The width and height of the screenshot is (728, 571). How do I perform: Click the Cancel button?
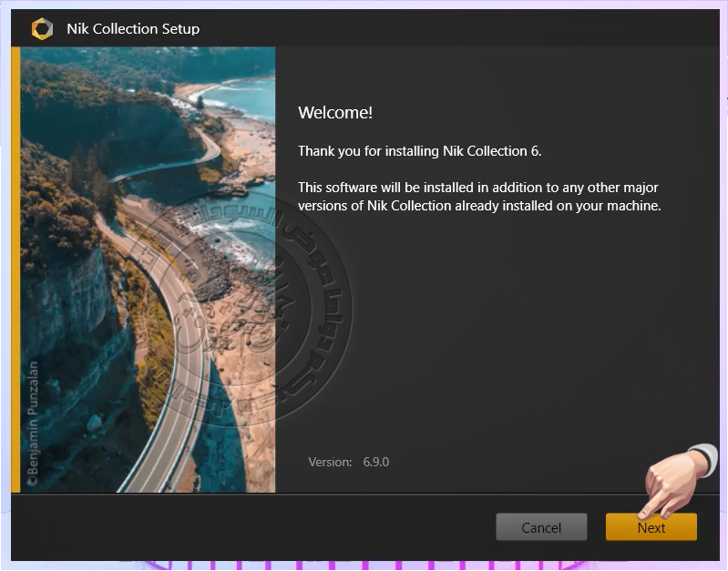tap(541, 527)
